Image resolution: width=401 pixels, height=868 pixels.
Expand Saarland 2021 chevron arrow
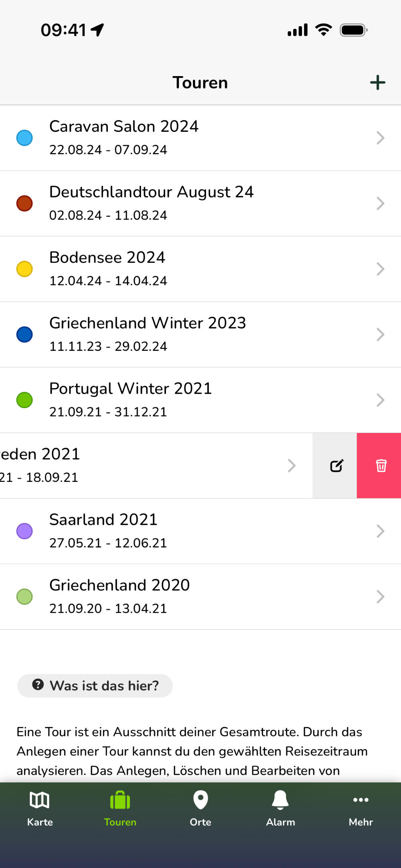click(x=380, y=531)
